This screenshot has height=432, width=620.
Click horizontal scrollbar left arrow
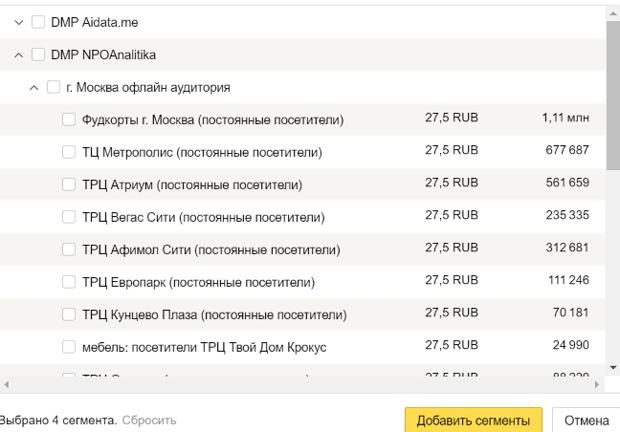pos(6,384)
